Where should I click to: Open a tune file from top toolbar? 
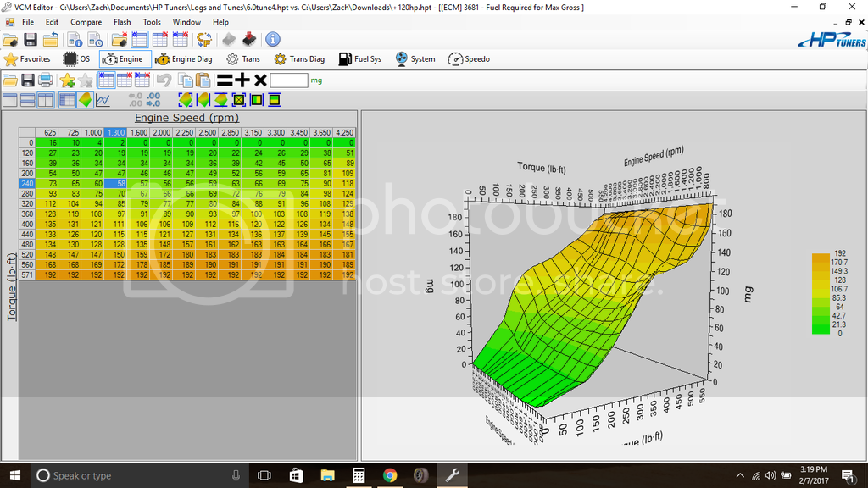10,40
